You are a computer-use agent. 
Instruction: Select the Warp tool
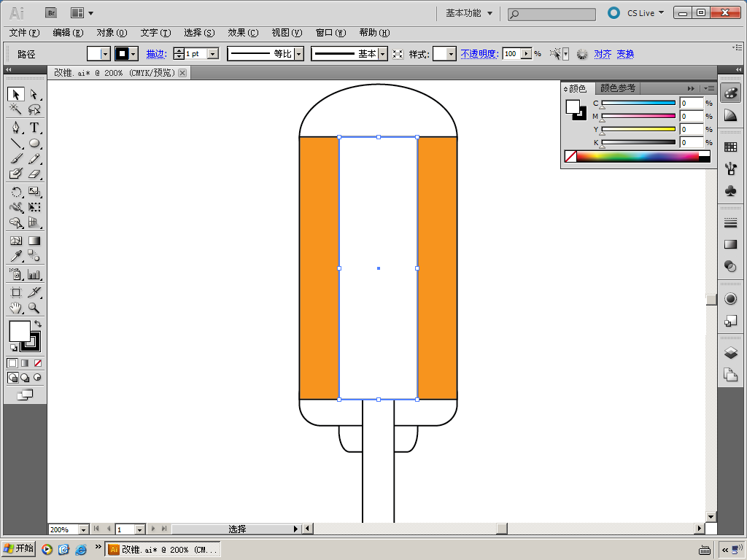(16, 207)
